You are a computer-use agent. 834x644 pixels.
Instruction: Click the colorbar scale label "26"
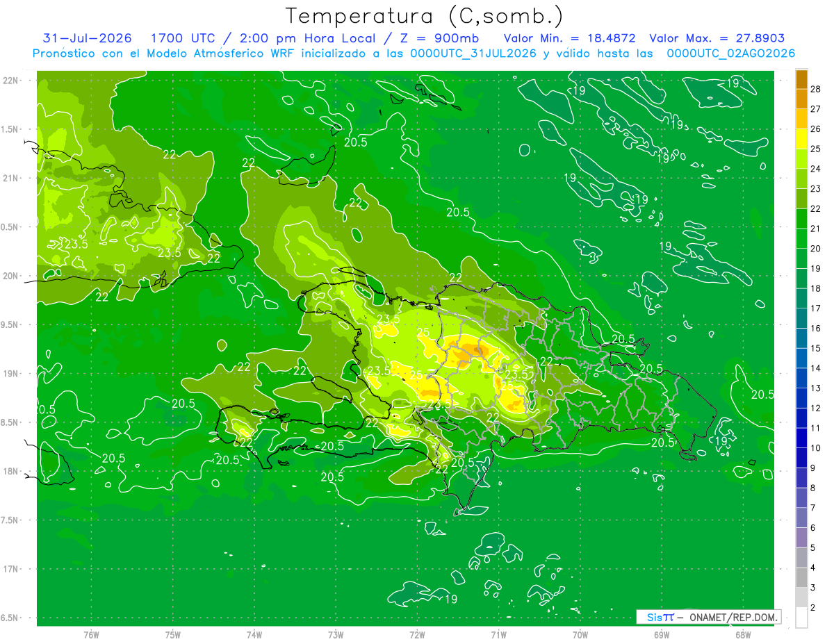816,129
